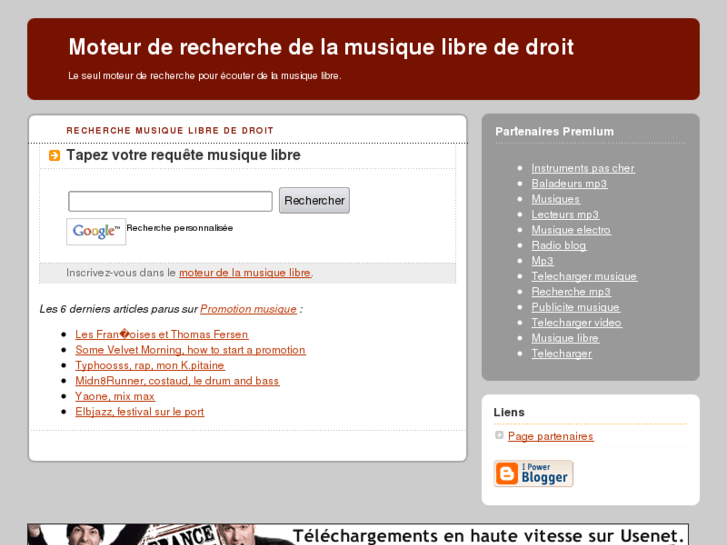Click the Partenaires Premium heading
Screen dimensions: 727x545
pyautogui.click(x=554, y=132)
